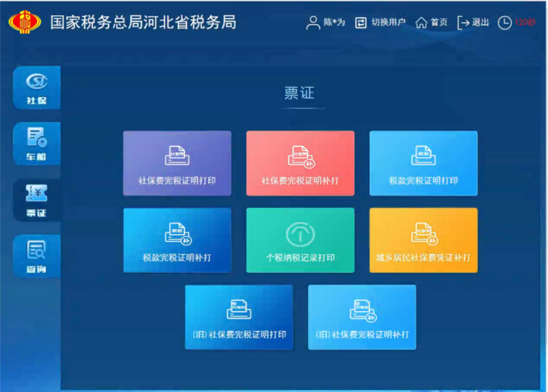This screenshot has width=548, height=392.
Task: Click the tax bureau emblem logo
Action: coord(24,22)
